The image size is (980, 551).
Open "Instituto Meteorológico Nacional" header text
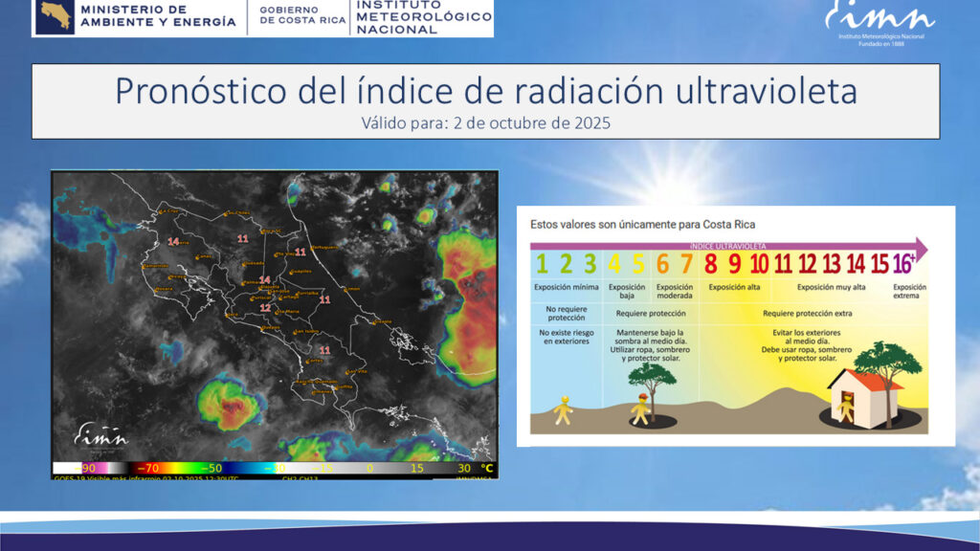(423, 17)
